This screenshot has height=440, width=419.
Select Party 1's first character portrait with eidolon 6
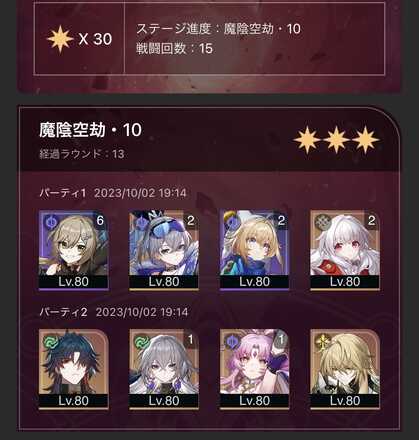74,250
